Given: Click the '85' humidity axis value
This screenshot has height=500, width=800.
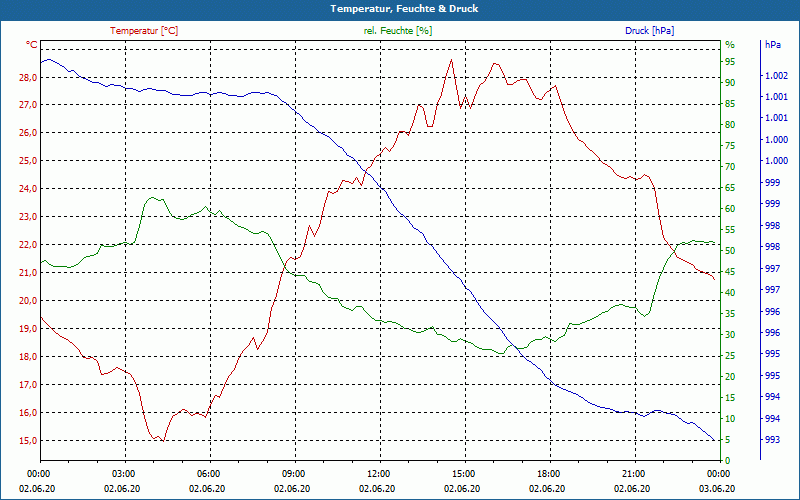Looking at the screenshot, I should [730, 104].
